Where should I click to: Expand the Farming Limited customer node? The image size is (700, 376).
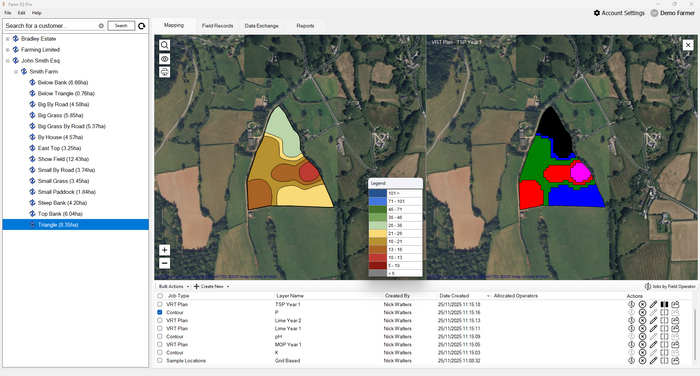[x=8, y=50]
